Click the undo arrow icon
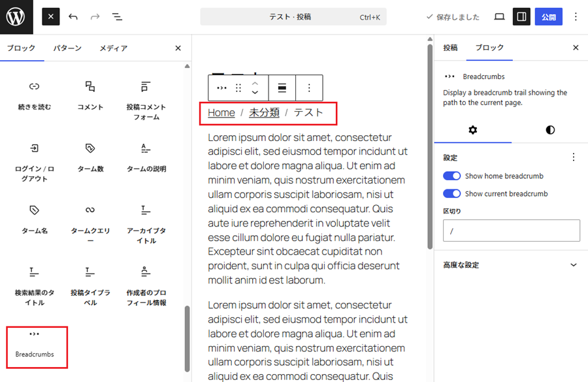The width and height of the screenshot is (588, 382). (x=73, y=17)
